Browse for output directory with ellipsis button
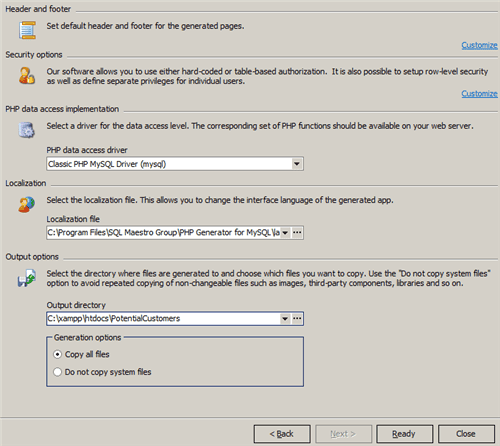 pos(297,319)
